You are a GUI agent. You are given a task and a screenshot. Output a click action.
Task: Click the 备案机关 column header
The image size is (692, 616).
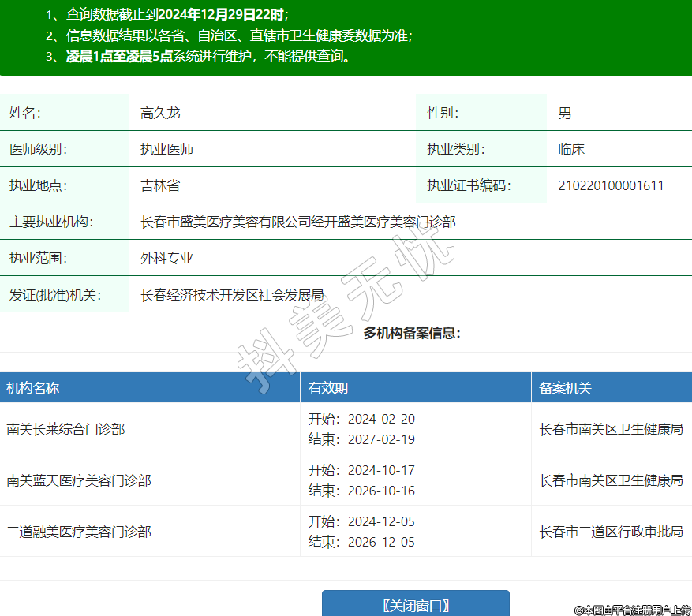point(565,388)
